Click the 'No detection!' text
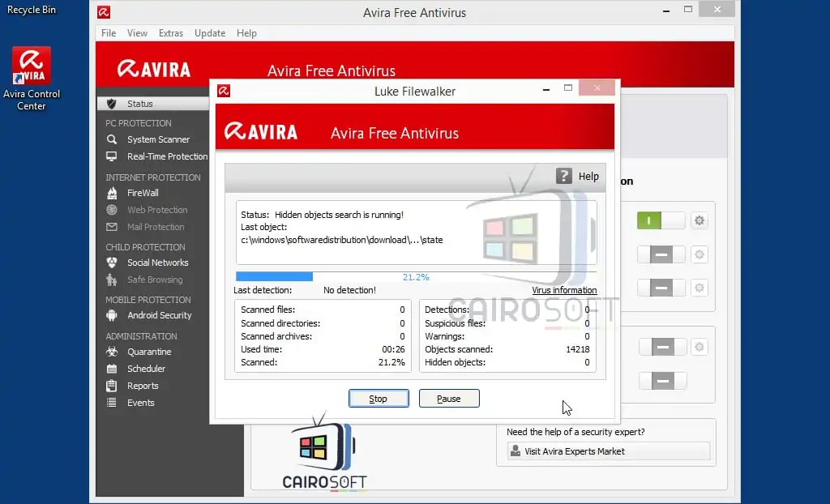 point(349,290)
